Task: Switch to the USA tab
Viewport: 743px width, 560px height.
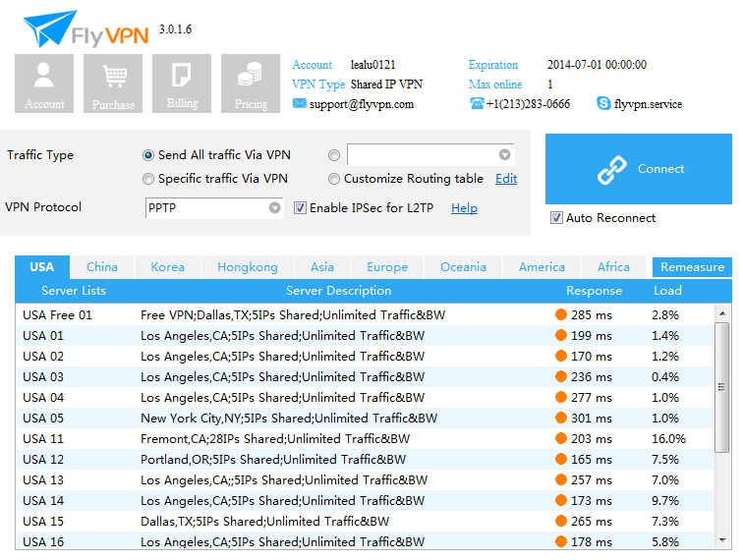Action: 42,267
